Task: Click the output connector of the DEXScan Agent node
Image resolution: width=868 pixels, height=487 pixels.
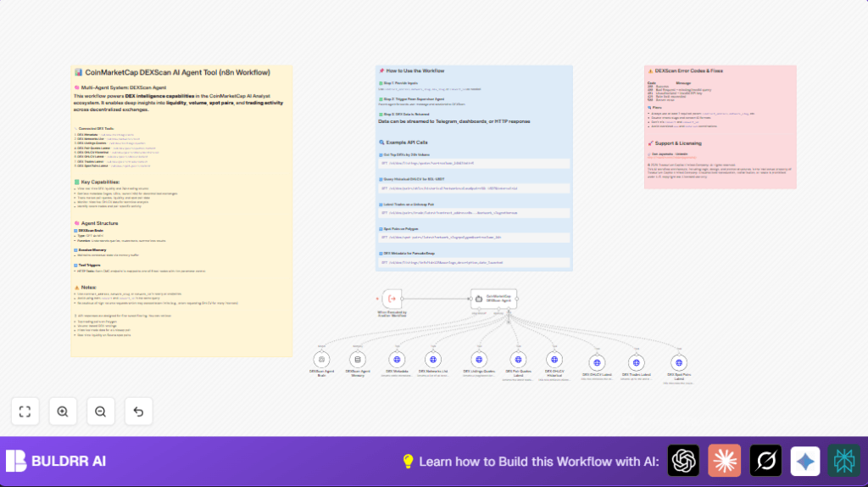Action: coord(517,299)
